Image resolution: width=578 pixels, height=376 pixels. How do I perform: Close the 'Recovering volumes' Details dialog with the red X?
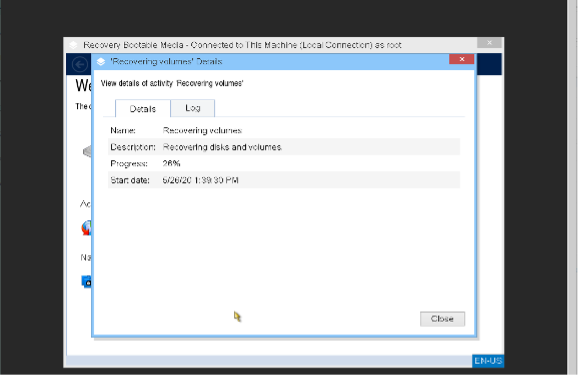click(462, 59)
